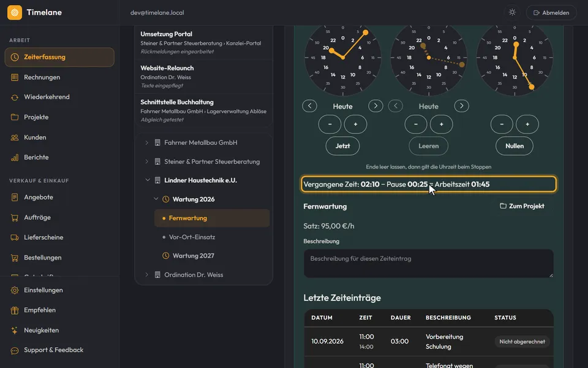Click the Lieferscheine truck icon

click(x=15, y=237)
